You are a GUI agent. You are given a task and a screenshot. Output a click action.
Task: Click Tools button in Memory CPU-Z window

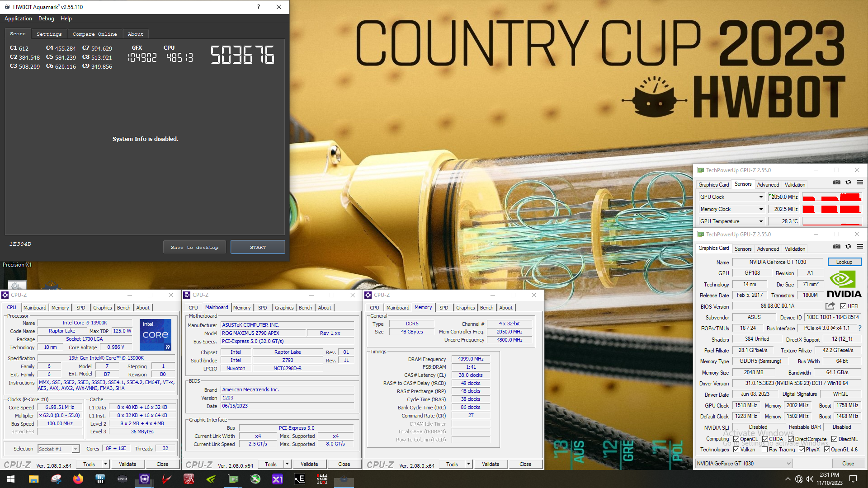point(452,464)
